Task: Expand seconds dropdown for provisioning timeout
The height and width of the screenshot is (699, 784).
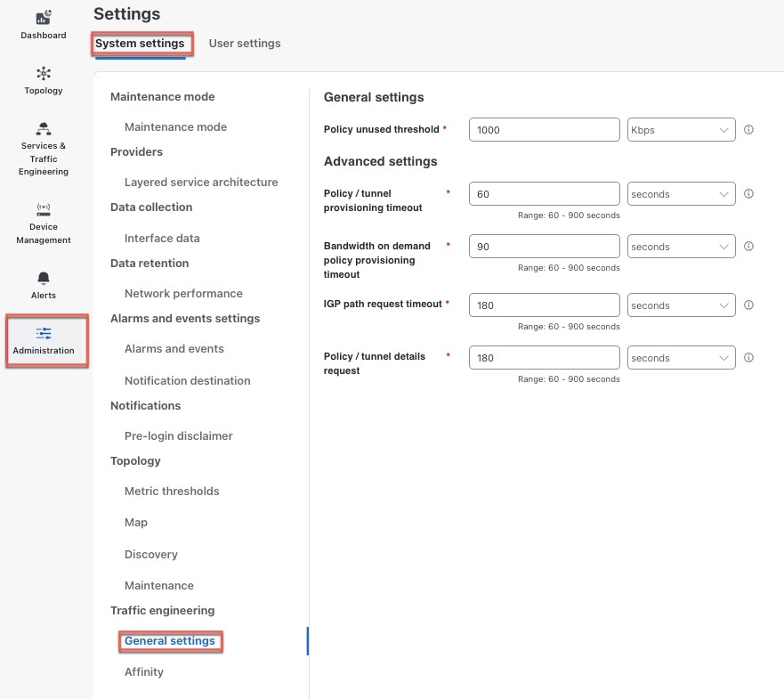Action: pos(681,193)
